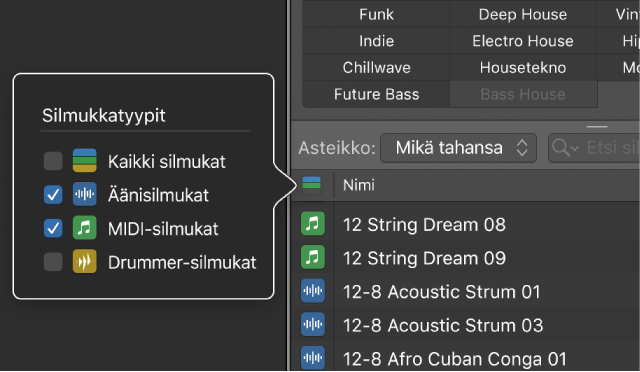Select loop 12 String Dream 09
The height and width of the screenshot is (372, 640).
(424, 258)
